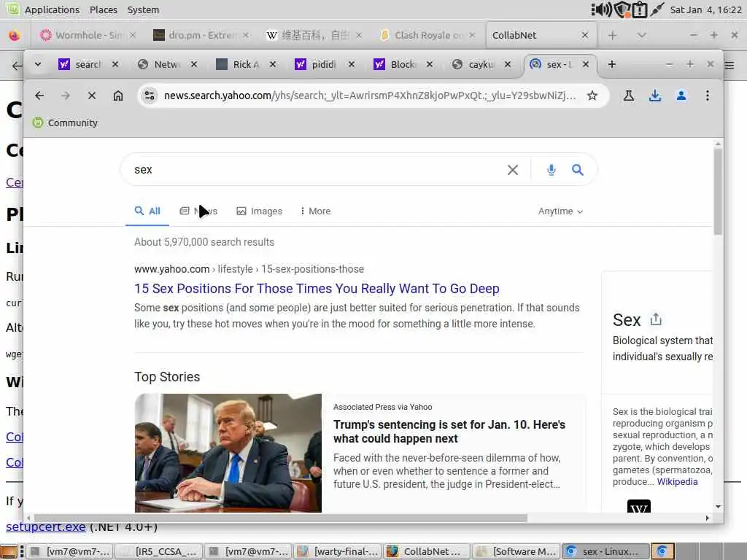This screenshot has height=560, width=747.
Task: Select the All results tab
Action: tap(147, 211)
